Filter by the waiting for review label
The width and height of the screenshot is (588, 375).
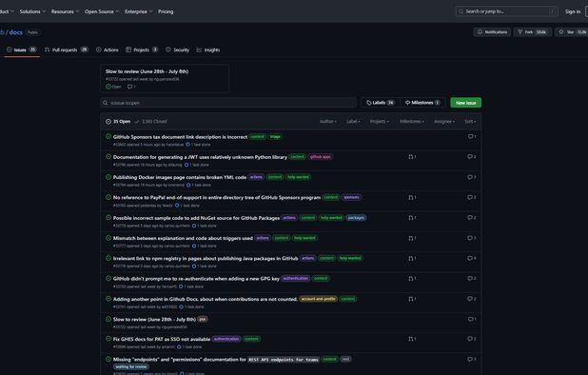131,366
